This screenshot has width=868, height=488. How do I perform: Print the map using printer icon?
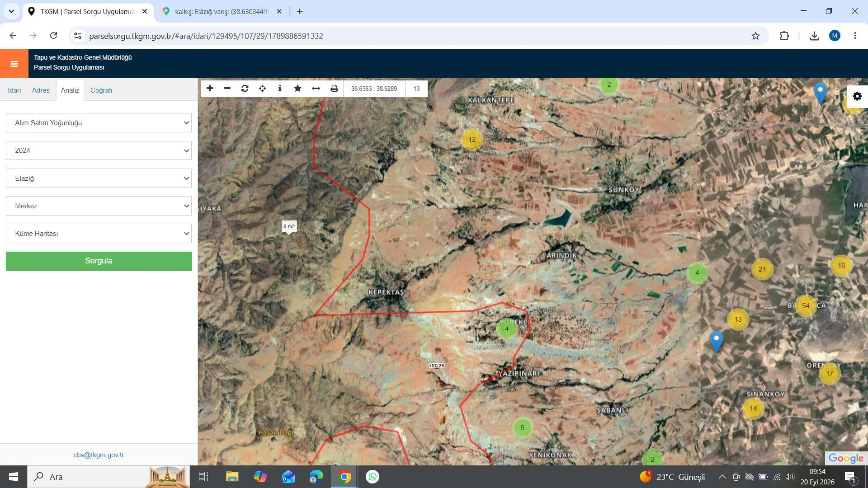tap(334, 89)
